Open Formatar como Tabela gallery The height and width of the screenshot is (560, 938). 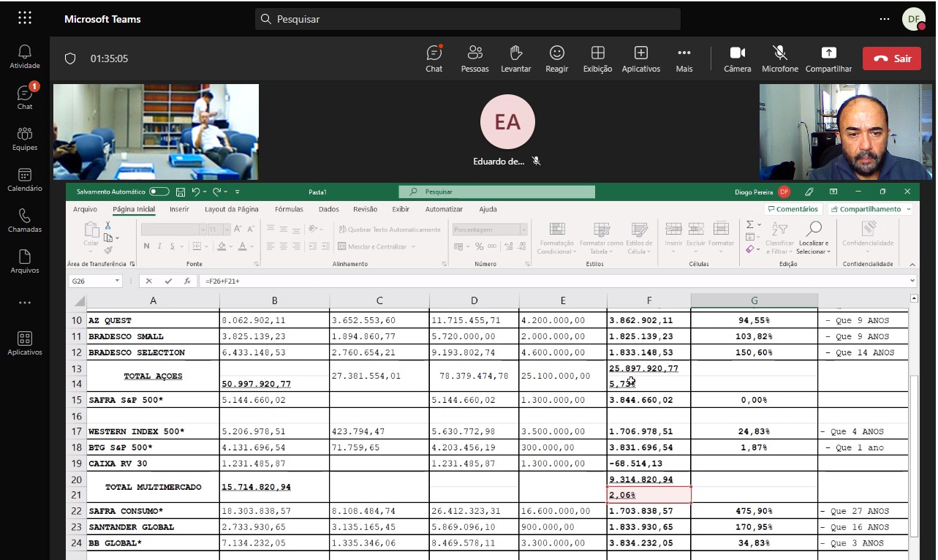601,239
